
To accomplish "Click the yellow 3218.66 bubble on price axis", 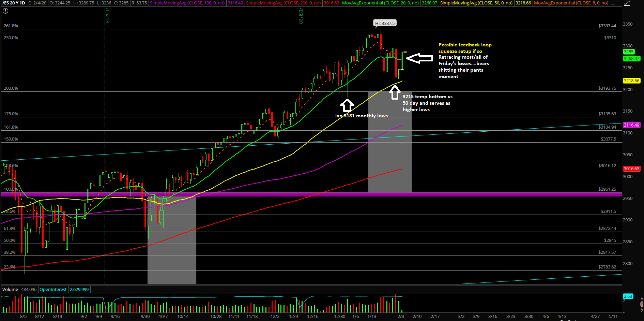I will click(631, 81).
